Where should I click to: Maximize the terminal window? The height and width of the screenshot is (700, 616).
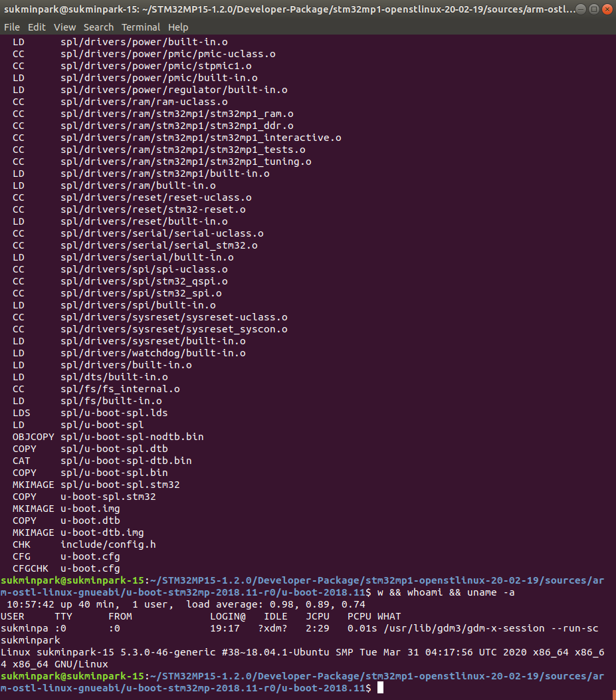pos(593,9)
